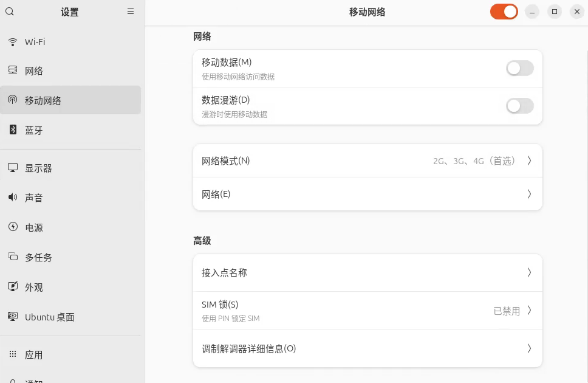Click the Displays (显示器) monitor icon

(x=13, y=168)
